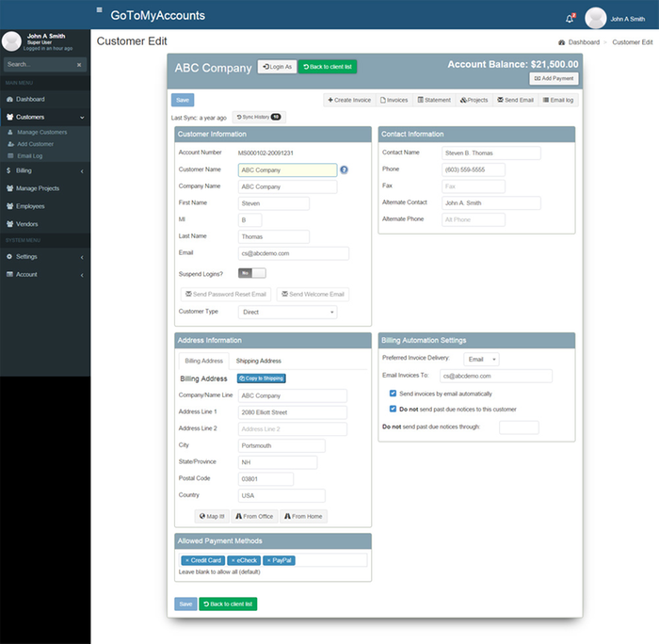
Task: Expand the Account sidebar menu
Action: click(x=45, y=275)
